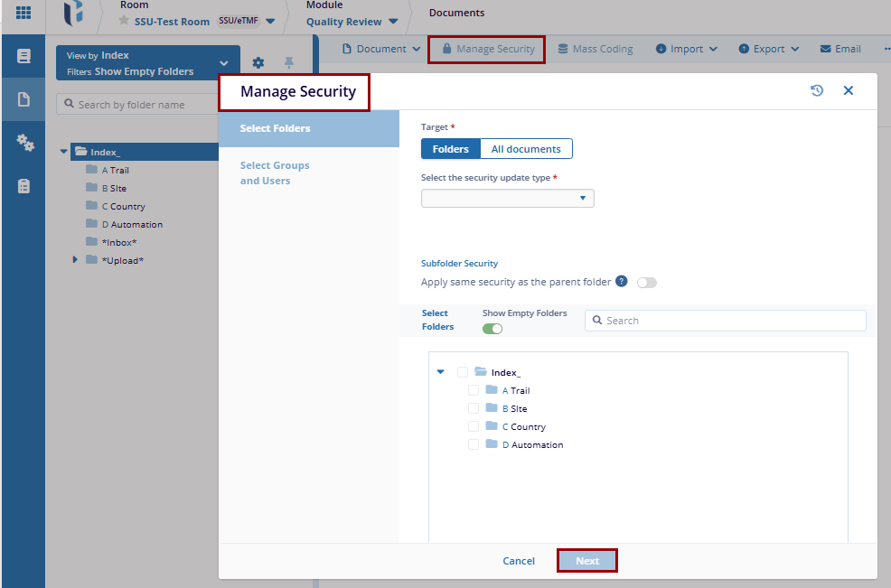
Task: Open the clipboard report icon in sidebar
Action: (x=23, y=186)
